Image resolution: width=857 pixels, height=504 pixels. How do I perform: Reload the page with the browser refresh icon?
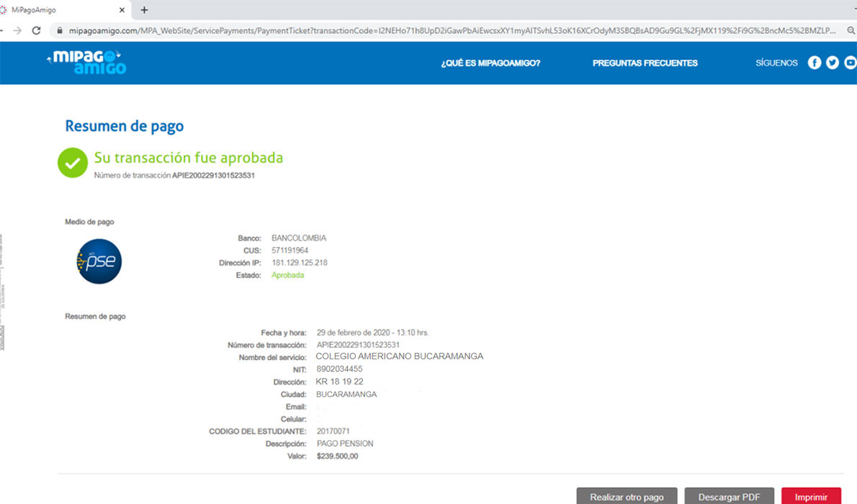[36, 31]
